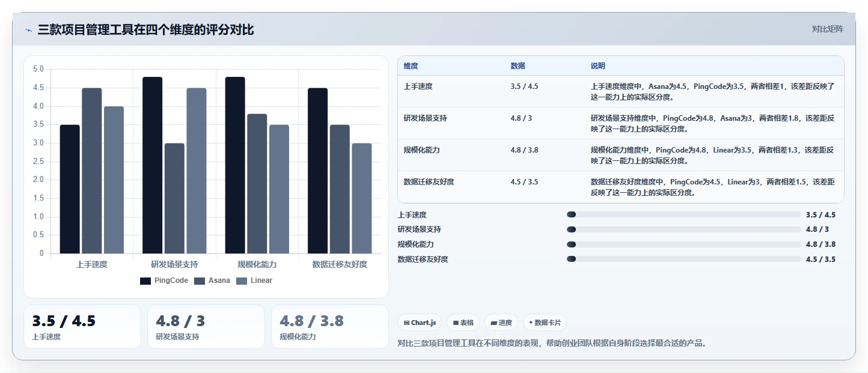Toggle Linear series in chart legend

[254, 281]
